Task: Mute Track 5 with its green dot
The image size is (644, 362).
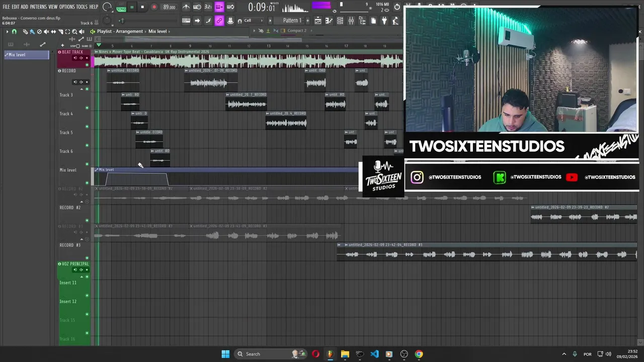Action: [87, 145]
